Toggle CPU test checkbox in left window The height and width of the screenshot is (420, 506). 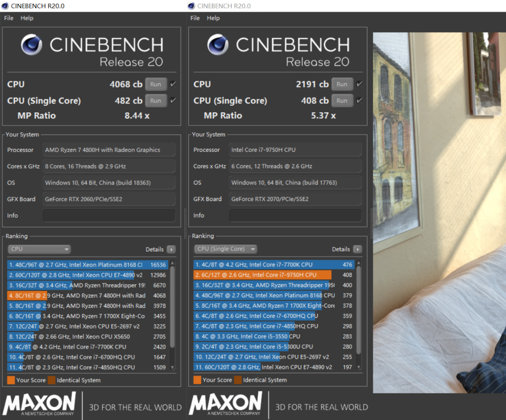[173, 84]
